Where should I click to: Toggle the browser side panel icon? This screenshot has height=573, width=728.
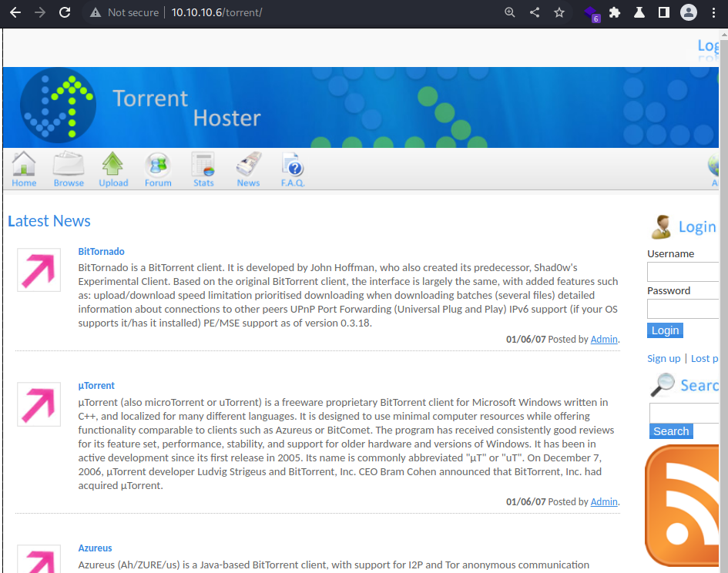[x=664, y=12]
